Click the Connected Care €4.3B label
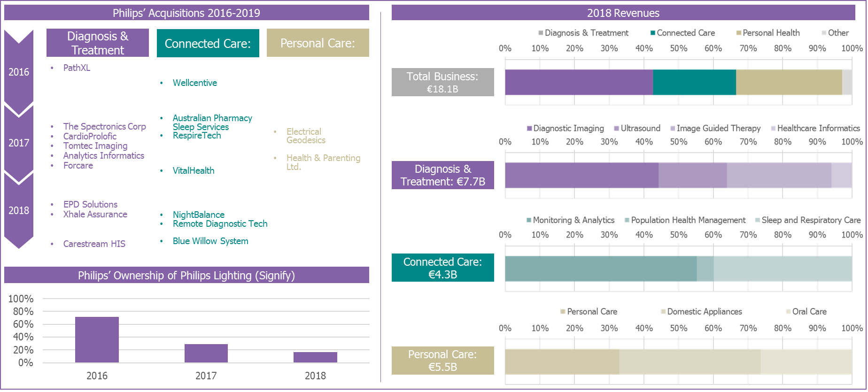The width and height of the screenshot is (868, 392). 443,268
